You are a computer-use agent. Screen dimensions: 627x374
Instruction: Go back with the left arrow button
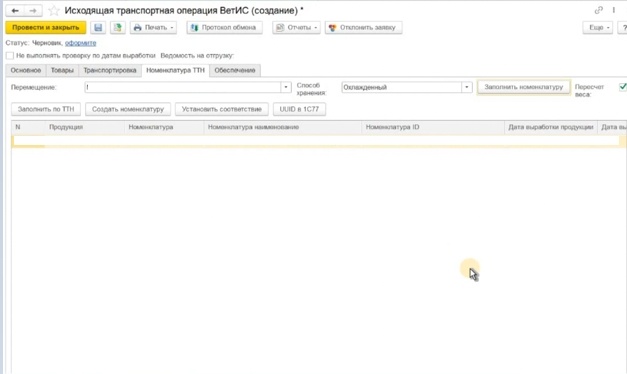coord(15,10)
